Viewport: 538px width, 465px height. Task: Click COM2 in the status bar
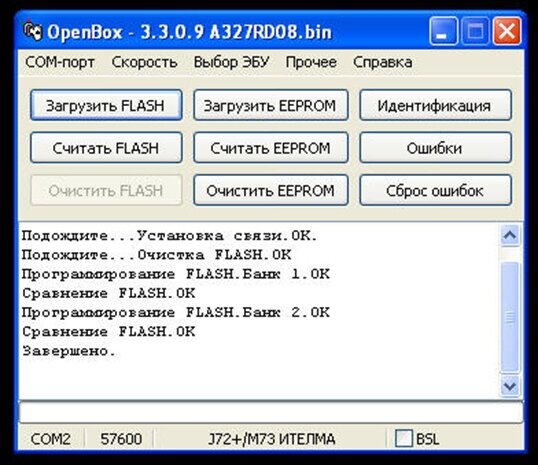(50, 439)
